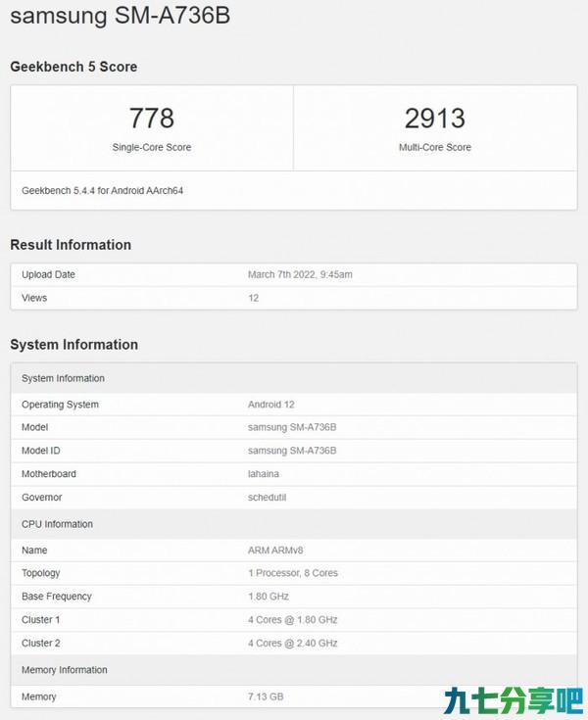588x720 pixels.
Task: Click the Motherboard label
Action: click(49, 474)
